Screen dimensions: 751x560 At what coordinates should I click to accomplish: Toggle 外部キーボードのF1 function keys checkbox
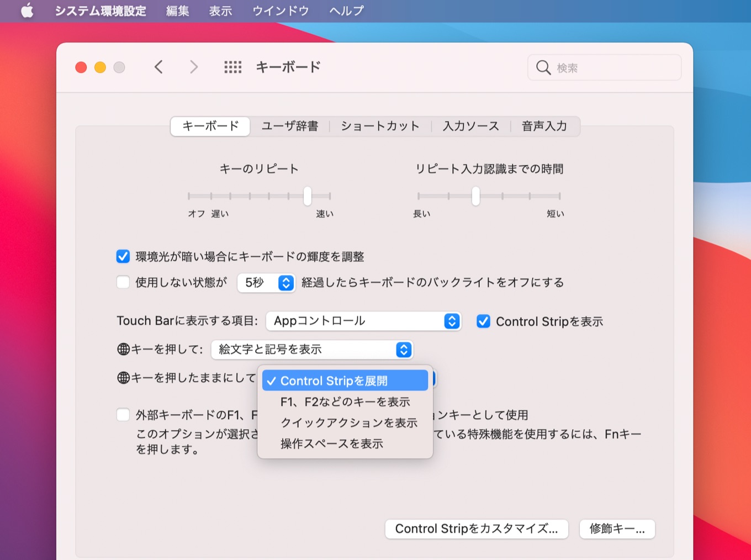coord(123,414)
